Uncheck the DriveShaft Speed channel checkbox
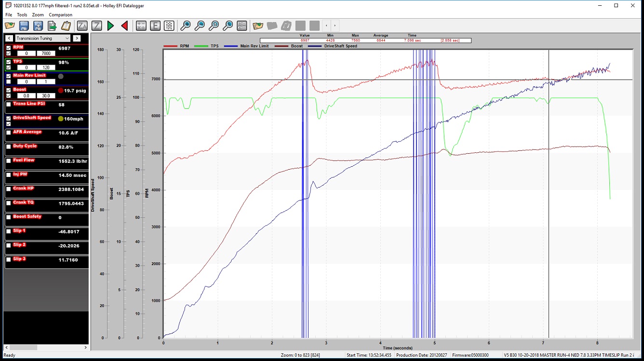The image size is (644, 361). (x=9, y=119)
